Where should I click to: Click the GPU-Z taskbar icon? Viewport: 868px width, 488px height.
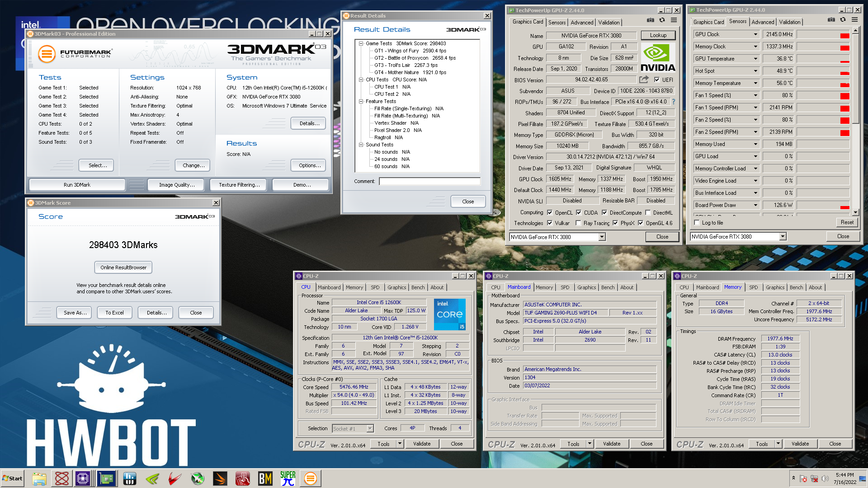pos(106,479)
